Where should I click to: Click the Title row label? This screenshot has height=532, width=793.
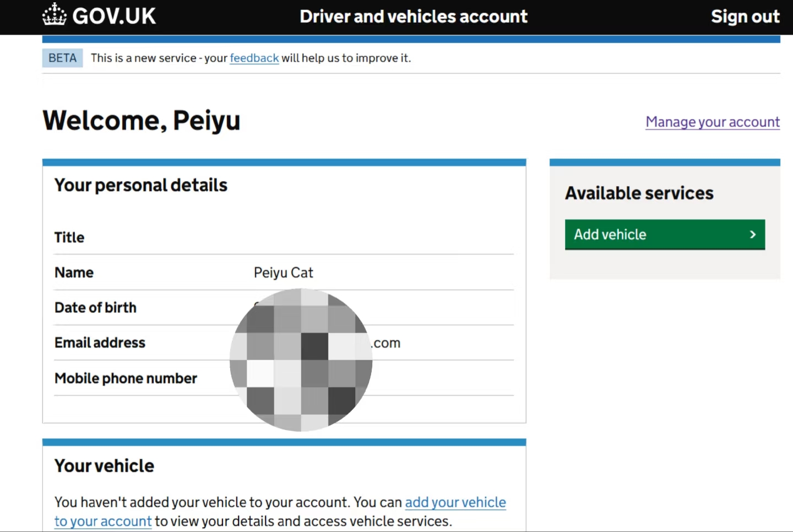click(x=69, y=237)
